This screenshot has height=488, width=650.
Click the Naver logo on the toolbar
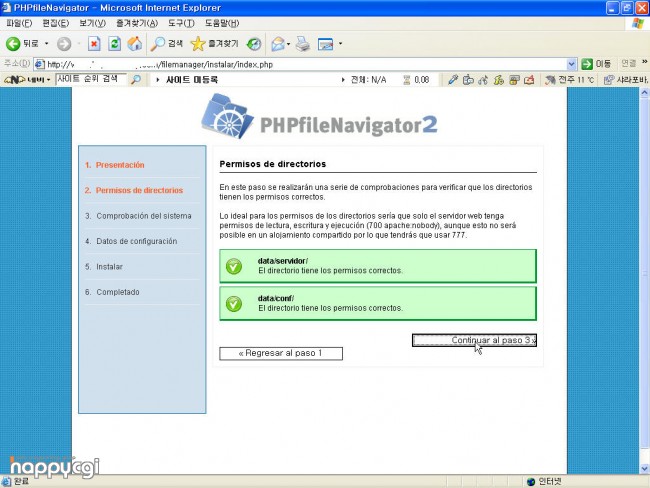[x=15, y=80]
